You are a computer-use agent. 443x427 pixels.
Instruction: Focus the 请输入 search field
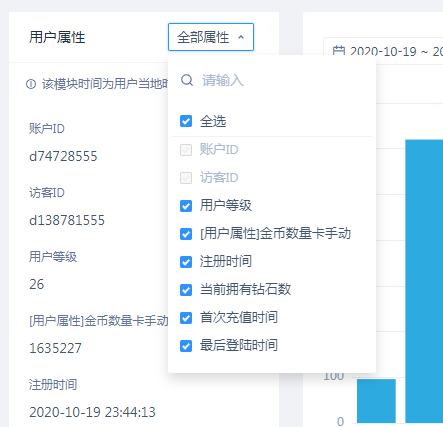point(272,80)
